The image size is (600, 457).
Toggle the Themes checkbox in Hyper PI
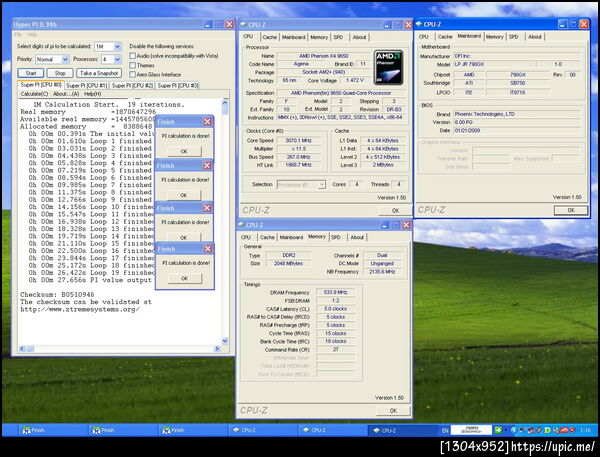click(133, 64)
